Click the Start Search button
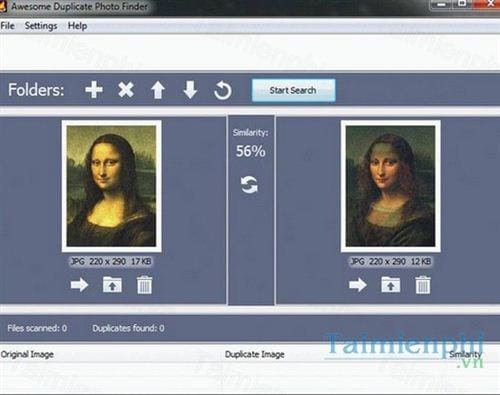The image size is (500, 395). click(x=293, y=90)
